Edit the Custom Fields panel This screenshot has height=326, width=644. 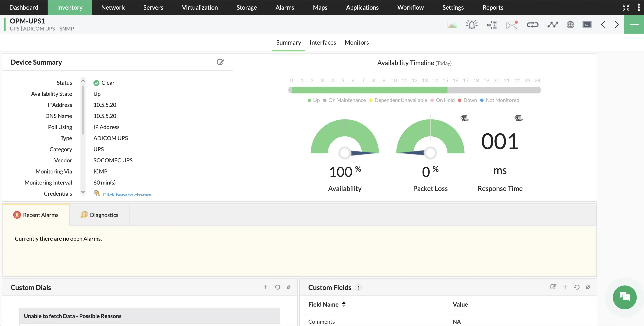pyautogui.click(x=553, y=287)
